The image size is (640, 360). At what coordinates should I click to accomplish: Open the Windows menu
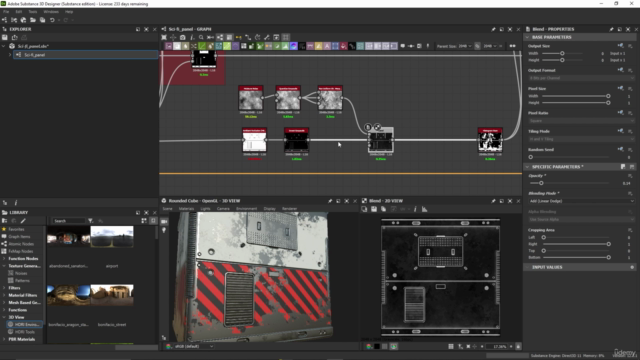[x=51, y=12]
